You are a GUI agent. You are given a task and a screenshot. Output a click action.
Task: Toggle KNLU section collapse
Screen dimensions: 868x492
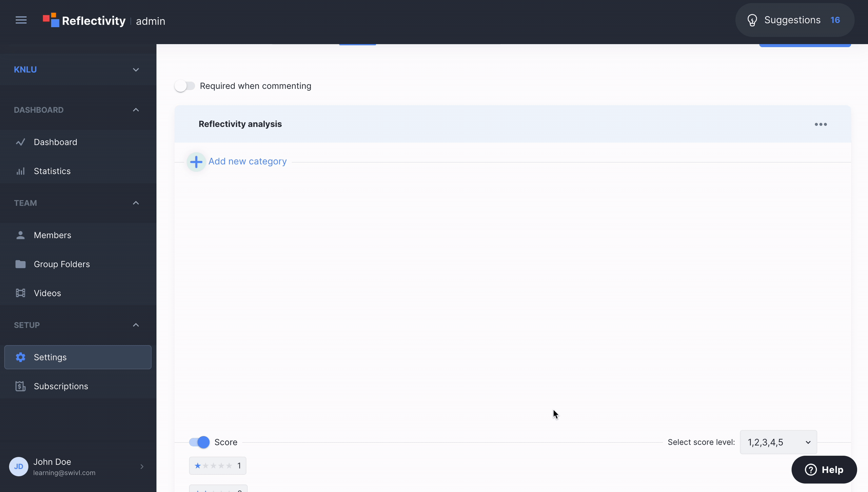(x=135, y=69)
